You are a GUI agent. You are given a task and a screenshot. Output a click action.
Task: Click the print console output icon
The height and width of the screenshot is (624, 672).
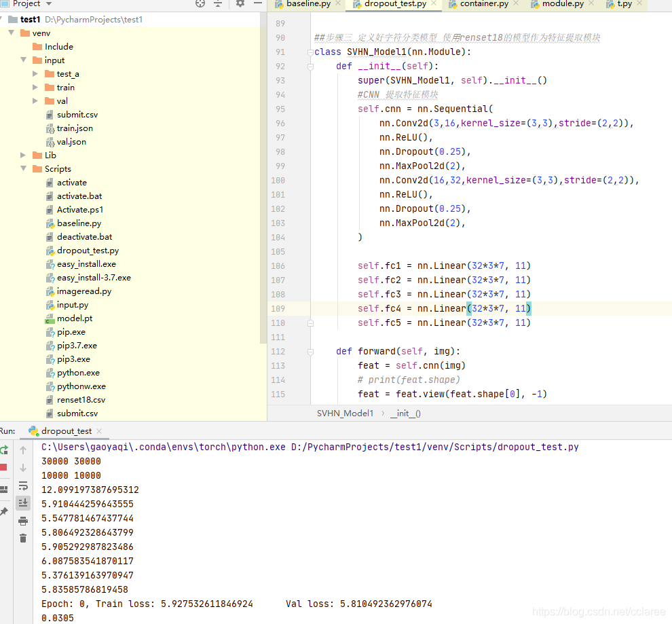point(23,521)
